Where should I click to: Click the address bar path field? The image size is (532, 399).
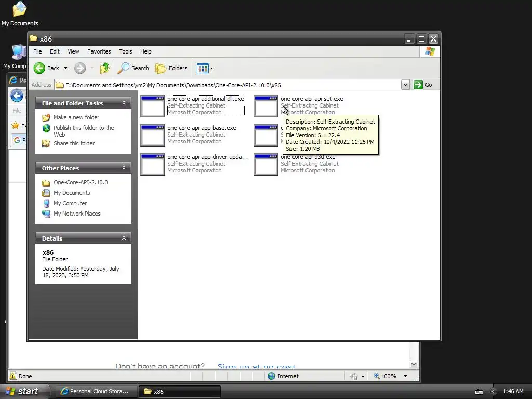pos(228,85)
